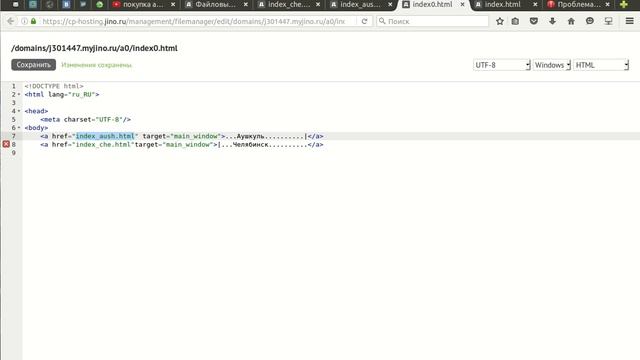Go back with the browser back arrow
Screen dimensions: 640x360
tap(11, 21)
